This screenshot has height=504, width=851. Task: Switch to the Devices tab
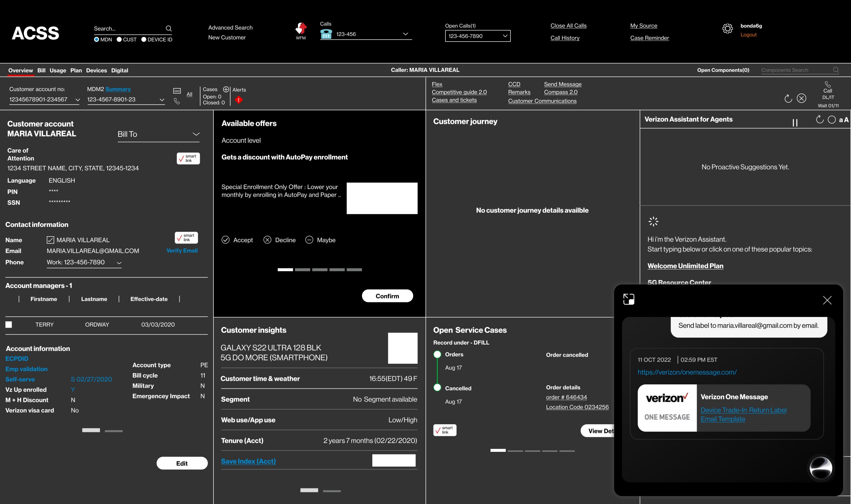[96, 70]
